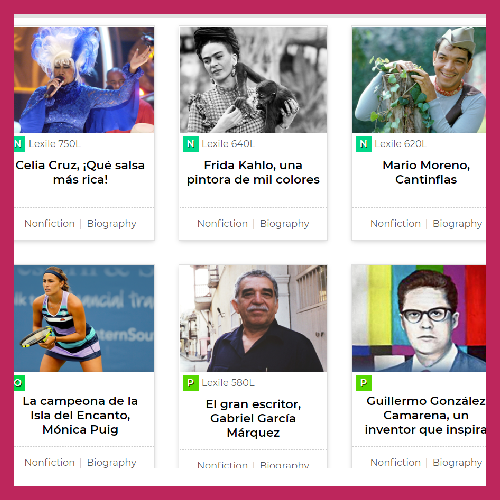Open the Cantinflas photo thumbnail

(419, 80)
